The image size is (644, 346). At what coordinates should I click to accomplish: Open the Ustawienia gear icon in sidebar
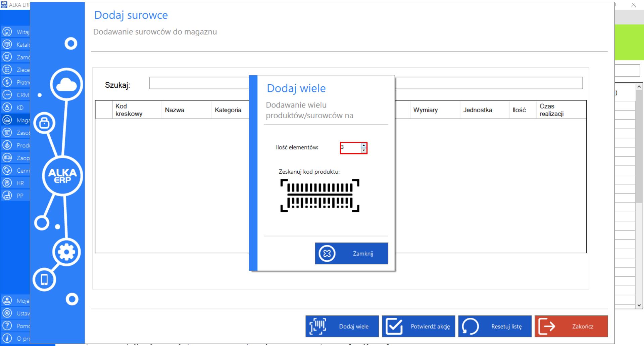[7, 313]
